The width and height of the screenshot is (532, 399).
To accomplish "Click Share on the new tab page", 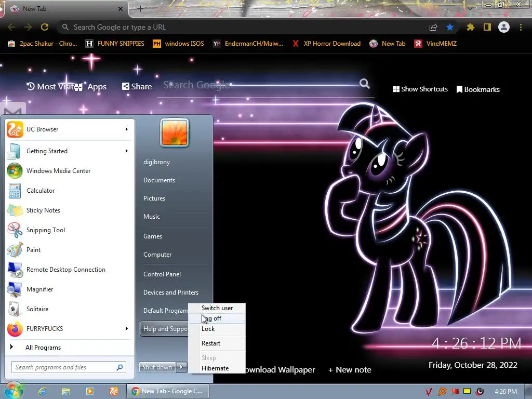I will coord(137,87).
